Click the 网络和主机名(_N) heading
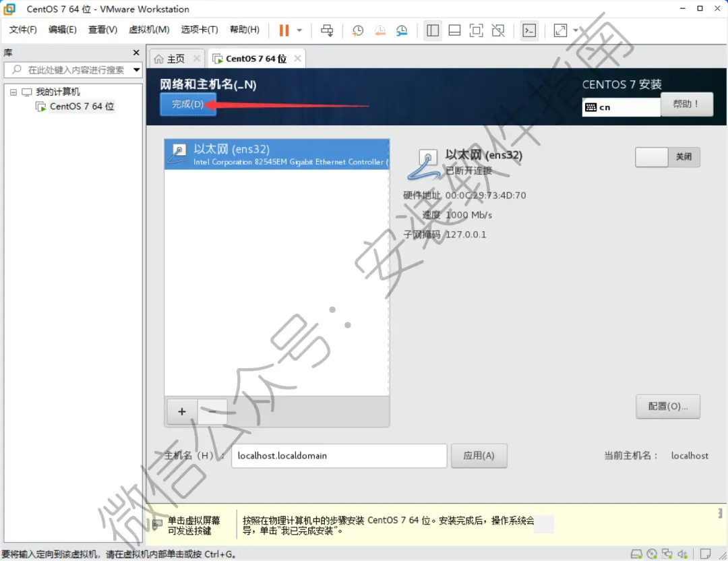 pyautogui.click(x=208, y=84)
